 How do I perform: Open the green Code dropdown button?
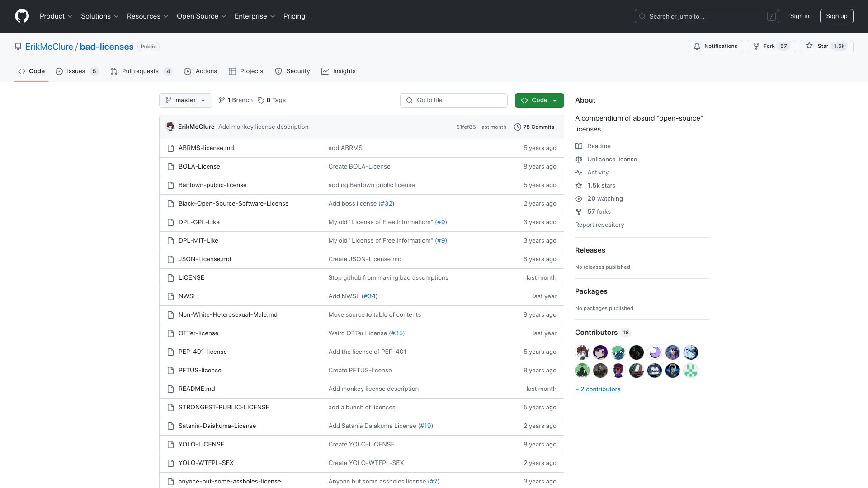(x=539, y=100)
